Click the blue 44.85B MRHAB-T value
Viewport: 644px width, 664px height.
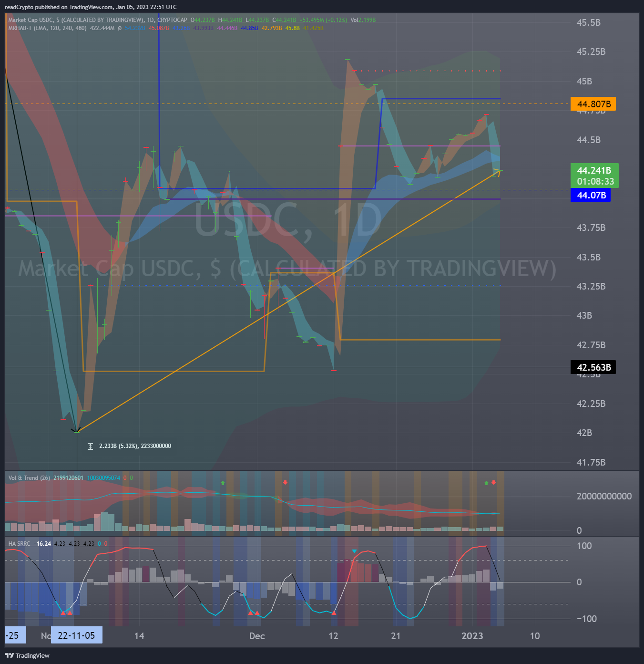249,28
